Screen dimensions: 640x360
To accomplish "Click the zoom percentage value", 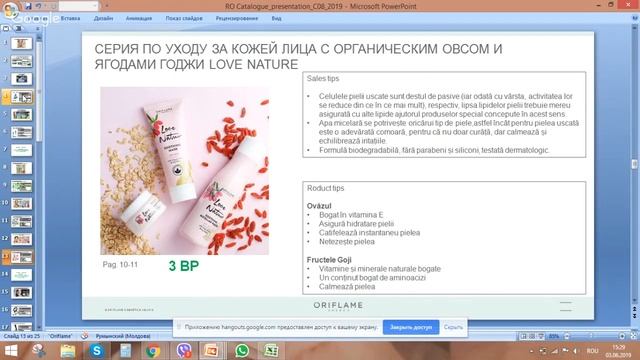I will (x=554, y=336).
